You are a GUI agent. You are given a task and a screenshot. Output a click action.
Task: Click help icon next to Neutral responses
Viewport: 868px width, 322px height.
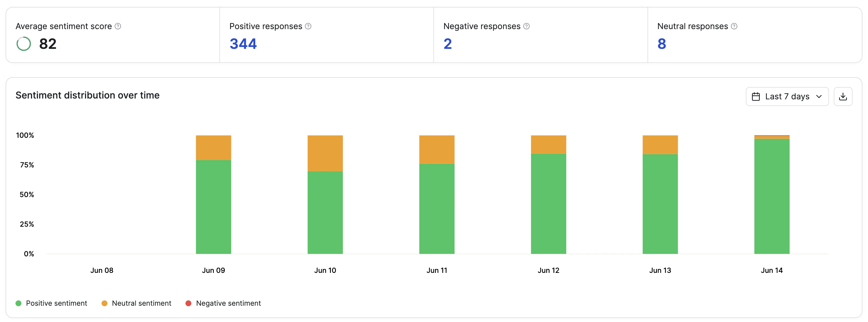pos(734,26)
